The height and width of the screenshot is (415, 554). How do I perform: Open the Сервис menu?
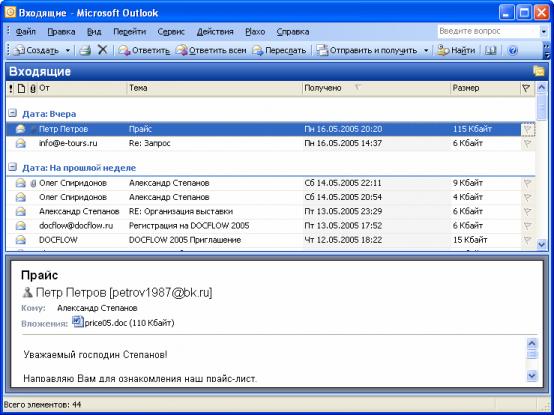pyautogui.click(x=171, y=32)
